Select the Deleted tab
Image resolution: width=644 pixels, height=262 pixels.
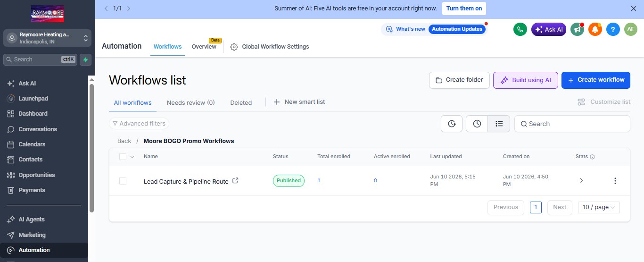(241, 102)
